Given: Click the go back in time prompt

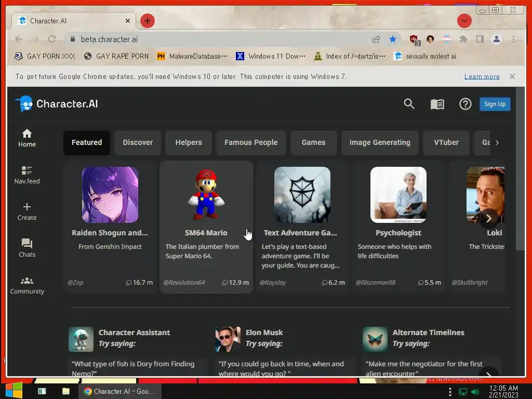Looking at the screenshot, I should (x=284, y=368).
